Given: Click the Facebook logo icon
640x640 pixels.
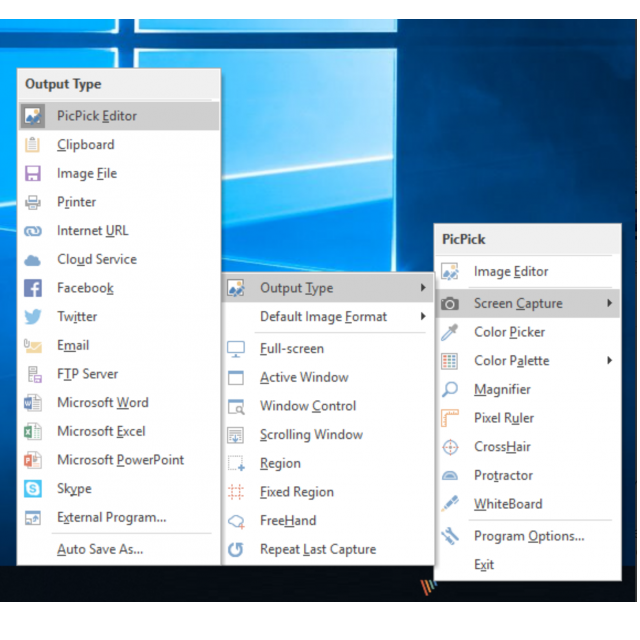Looking at the screenshot, I should coord(33,288).
